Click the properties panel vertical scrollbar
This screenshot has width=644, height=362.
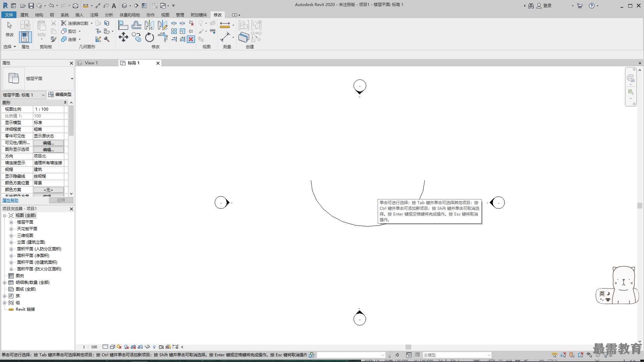[x=71, y=121]
